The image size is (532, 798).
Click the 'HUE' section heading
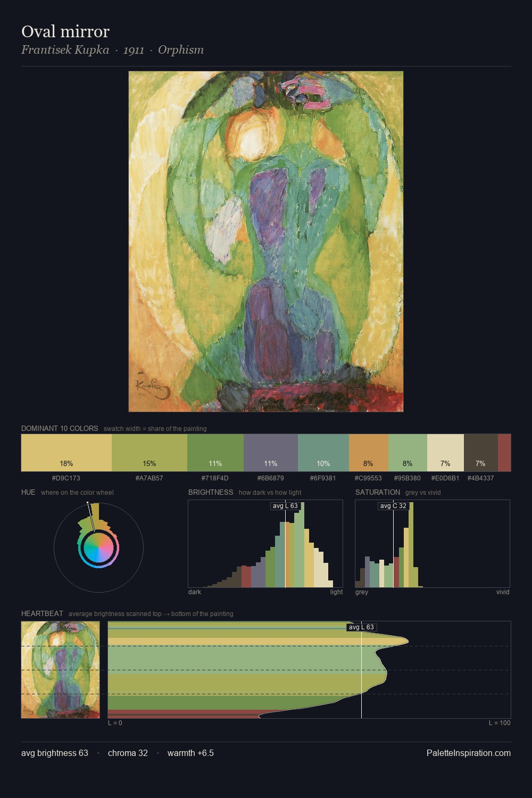point(28,492)
